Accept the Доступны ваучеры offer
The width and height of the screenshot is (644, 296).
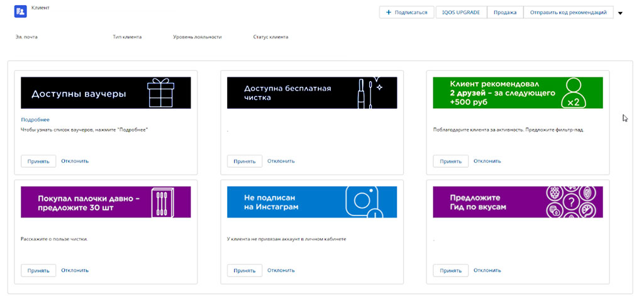pyautogui.click(x=38, y=162)
